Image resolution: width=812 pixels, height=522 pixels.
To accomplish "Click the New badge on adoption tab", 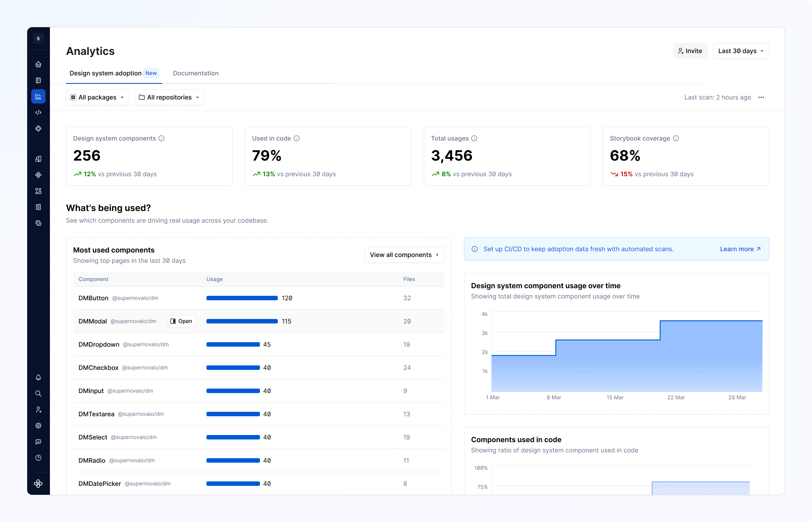I will click(151, 73).
